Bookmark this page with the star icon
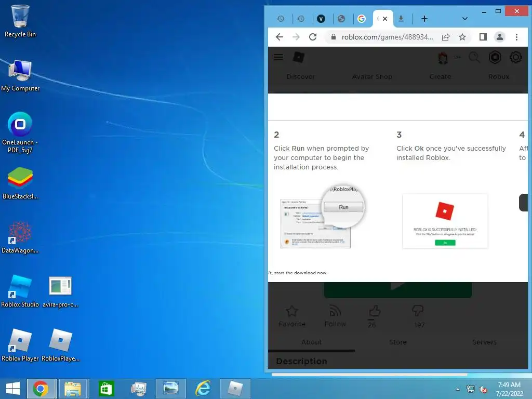 pyautogui.click(x=462, y=37)
